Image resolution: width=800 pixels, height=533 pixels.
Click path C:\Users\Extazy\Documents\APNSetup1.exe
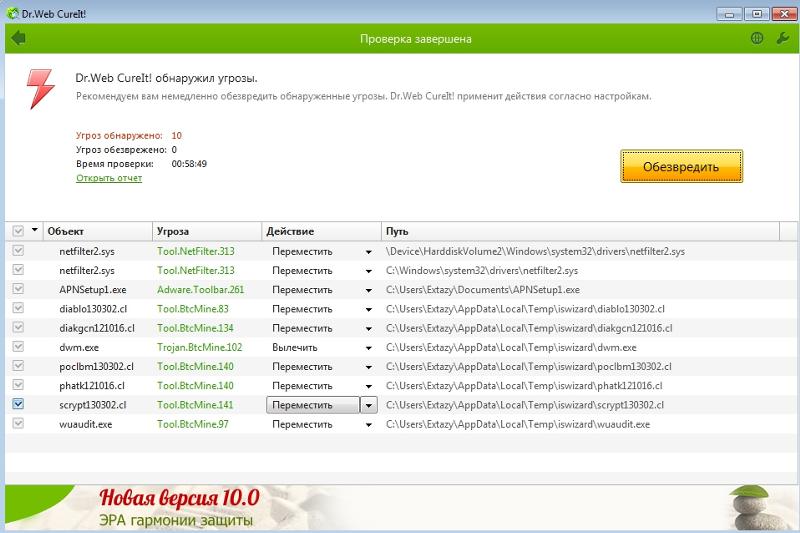pos(483,290)
